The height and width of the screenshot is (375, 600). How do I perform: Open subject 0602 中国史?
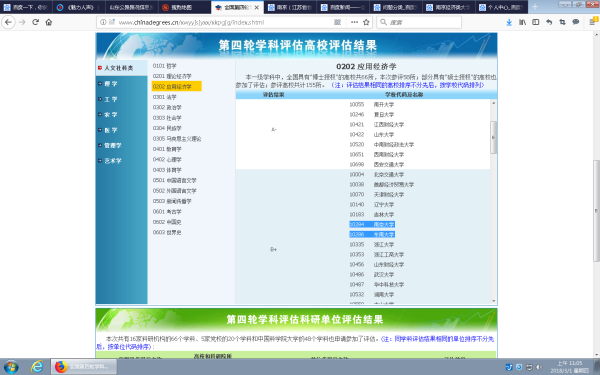click(167, 222)
